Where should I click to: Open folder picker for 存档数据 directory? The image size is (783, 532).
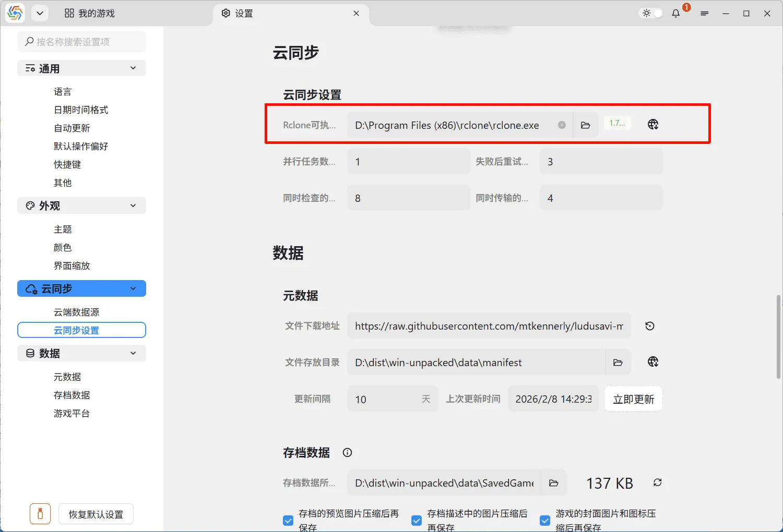click(554, 482)
